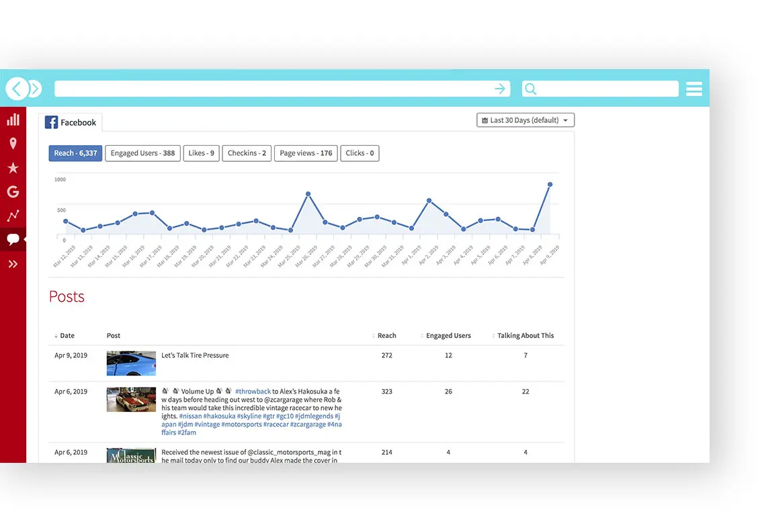Open the location pin sidebar icon
This screenshot has height=532, width=766.
tap(13, 144)
